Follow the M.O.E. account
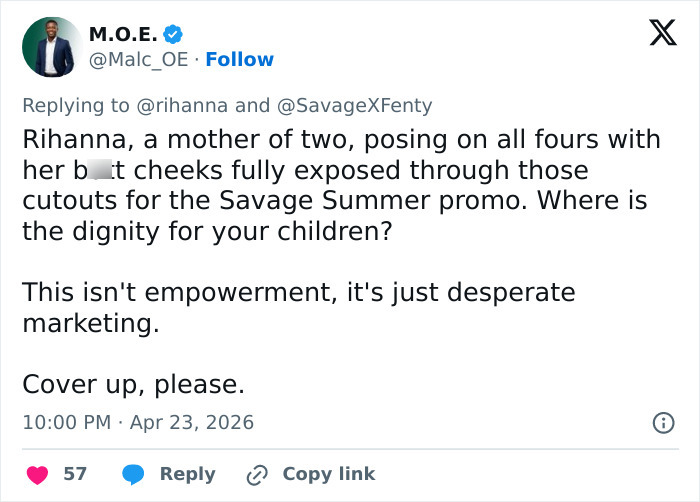Screen dimensions: 700x502 click(x=240, y=60)
